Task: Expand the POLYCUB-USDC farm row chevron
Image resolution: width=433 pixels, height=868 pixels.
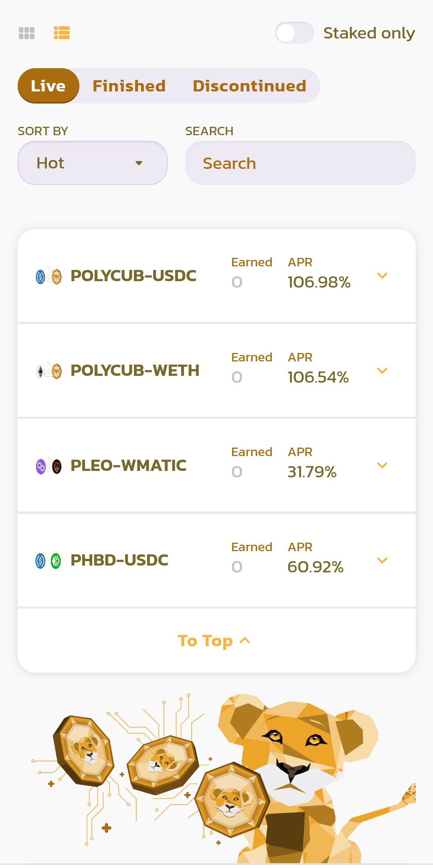Action: coord(382,276)
